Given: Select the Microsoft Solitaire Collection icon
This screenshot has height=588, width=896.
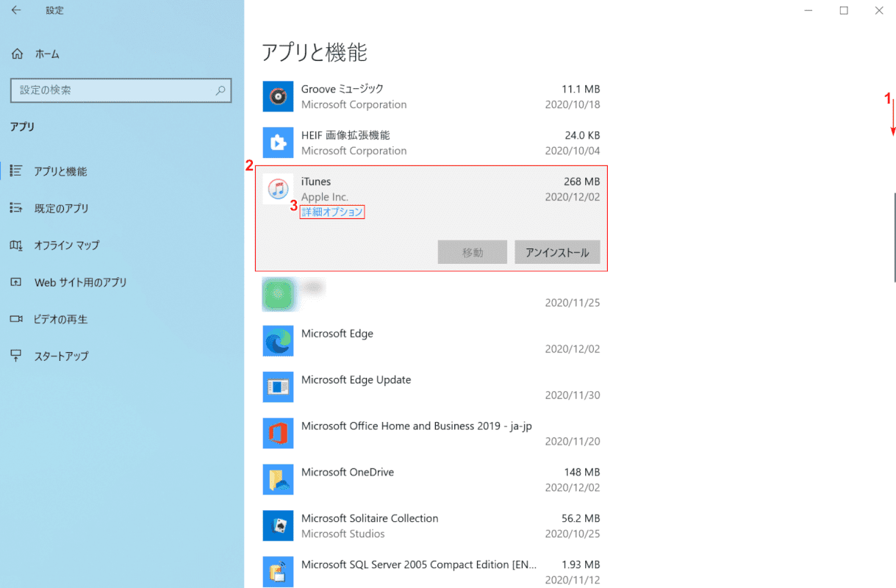Looking at the screenshot, I should [x=278, y=526].
